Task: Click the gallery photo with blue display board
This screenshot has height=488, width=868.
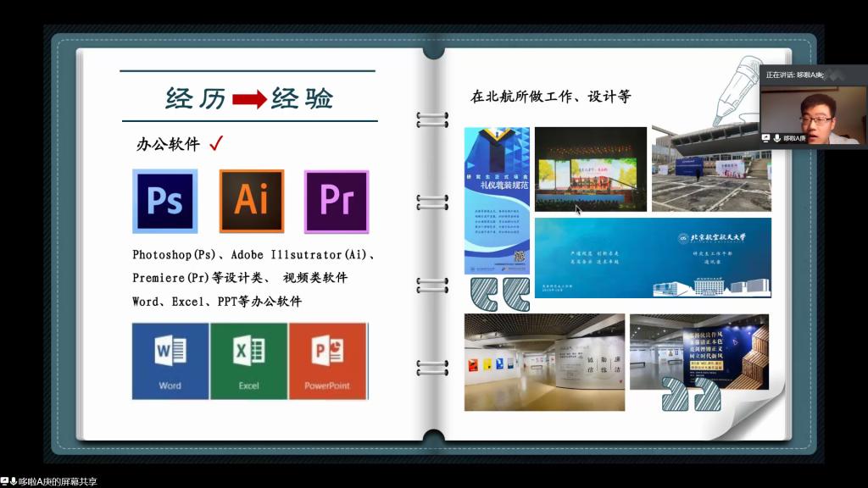Action: click(x=699, y=352)
